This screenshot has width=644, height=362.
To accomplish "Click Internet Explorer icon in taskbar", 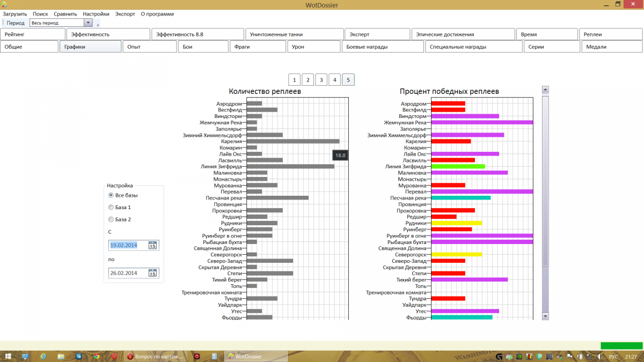I will point(43,356).
